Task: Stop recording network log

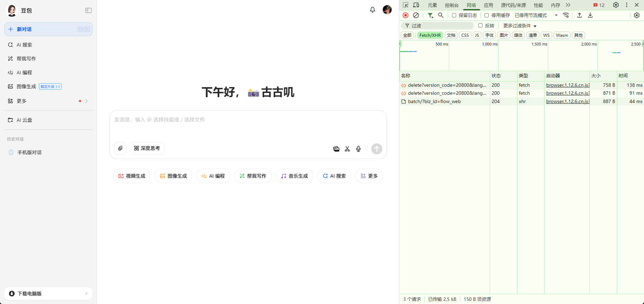Action: [406, 15]
